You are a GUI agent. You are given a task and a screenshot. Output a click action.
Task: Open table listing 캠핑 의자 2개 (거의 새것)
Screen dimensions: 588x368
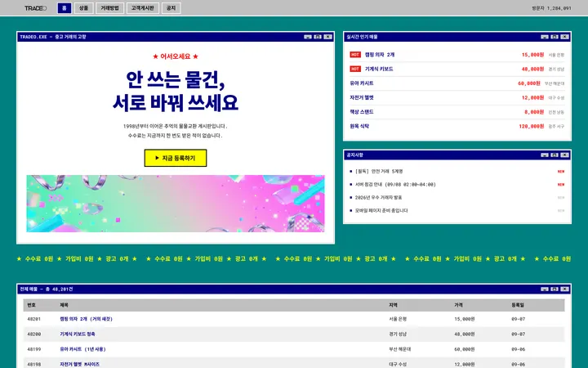(87, 319)
